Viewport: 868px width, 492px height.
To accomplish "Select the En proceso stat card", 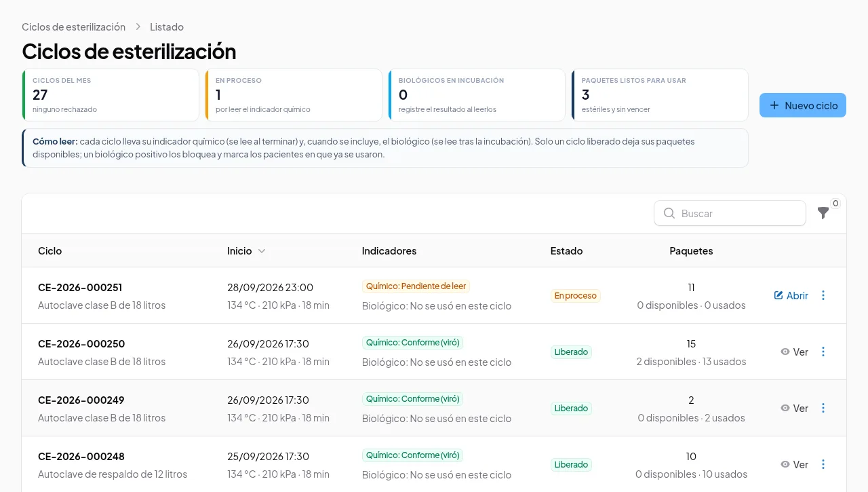I will pyautogui.click(x=294, y=95).
